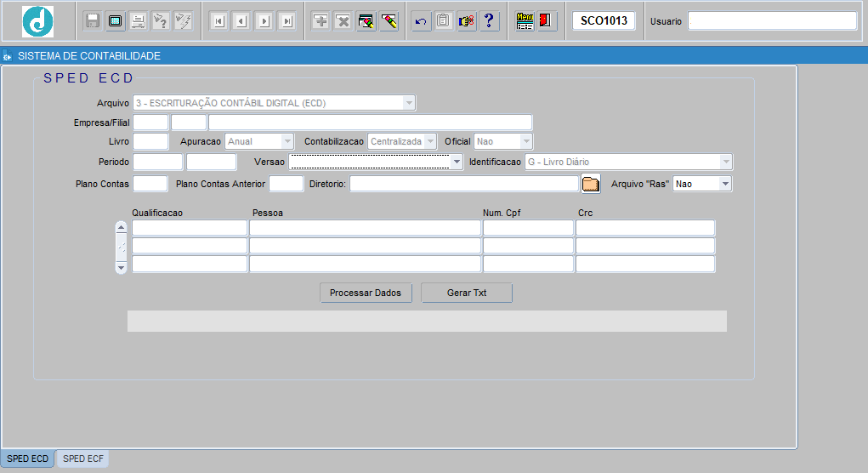Switch to the SPED ECF tab
868x473 pixels.
pos(82,459)
